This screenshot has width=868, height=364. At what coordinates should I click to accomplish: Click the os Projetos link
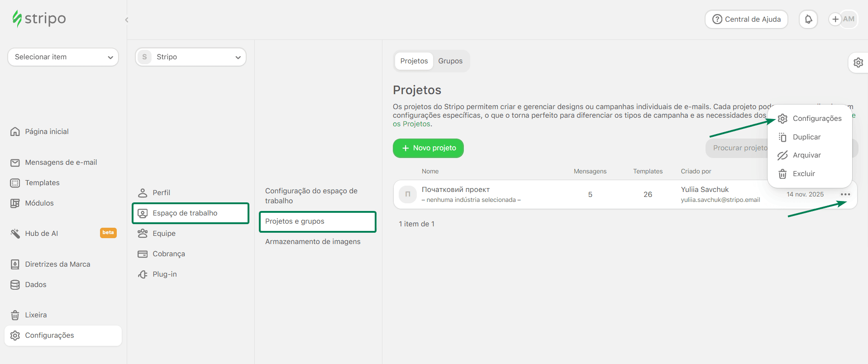click(412, 124)
